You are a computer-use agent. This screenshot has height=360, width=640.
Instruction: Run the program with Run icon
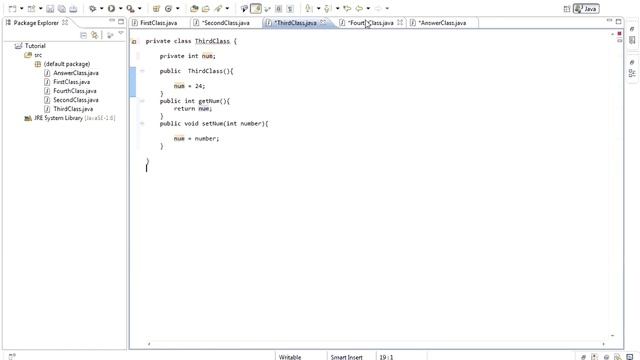coord(111,9)
